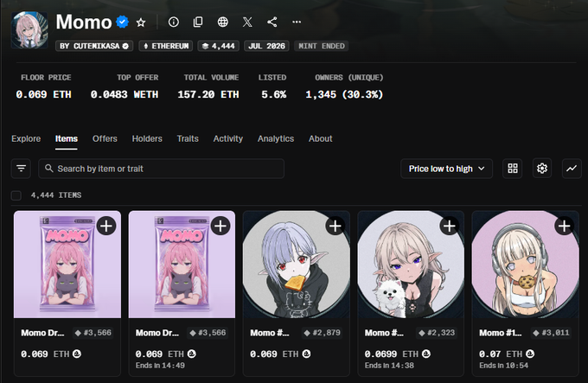Click the BY CUTEMIKASA creator badge
Image resolution: width=588 pixels, height=383 pixels.
94,46
